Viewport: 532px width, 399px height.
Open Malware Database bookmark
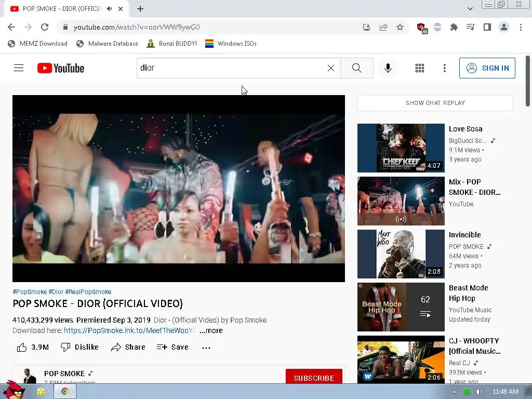(x=107, y=44)
